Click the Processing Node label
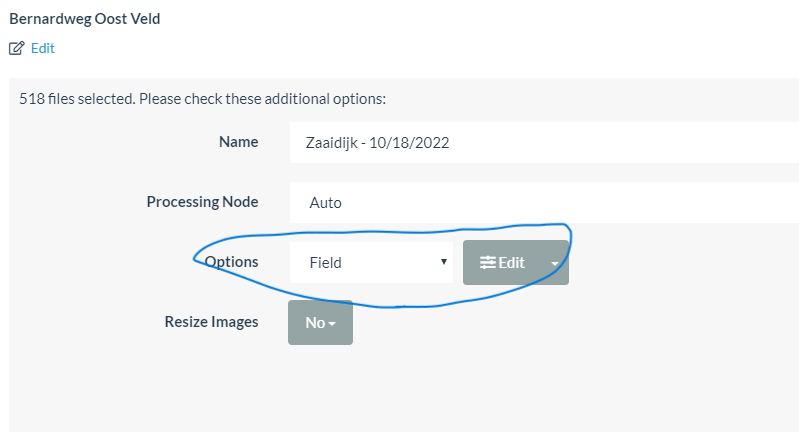This screenshot has width=799, height=432. [x=202, y=202]
